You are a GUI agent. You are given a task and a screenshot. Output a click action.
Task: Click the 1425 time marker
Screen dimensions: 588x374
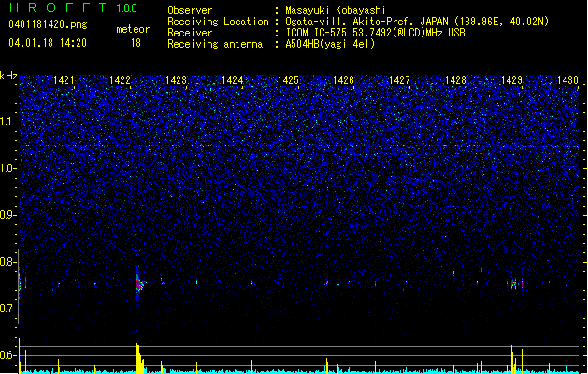click(288, 80)
